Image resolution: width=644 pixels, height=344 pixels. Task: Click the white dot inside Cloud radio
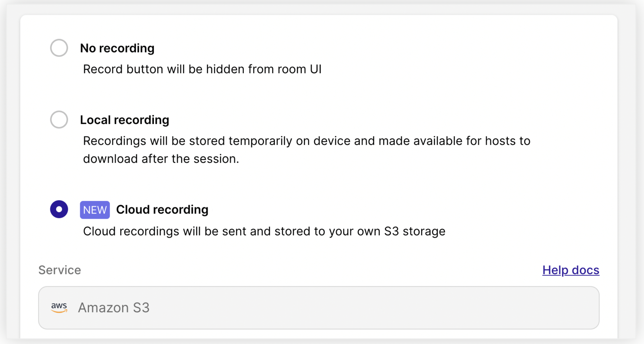(x=59, y=209)
